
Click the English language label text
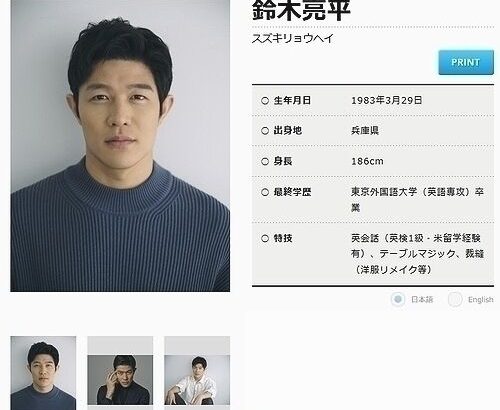point(480,299)
